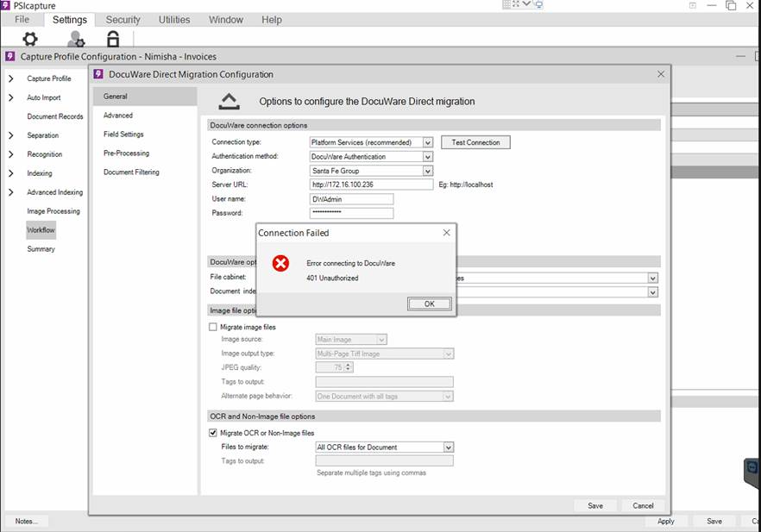
Task: Expand Recognition tree node
Action: 11,154
